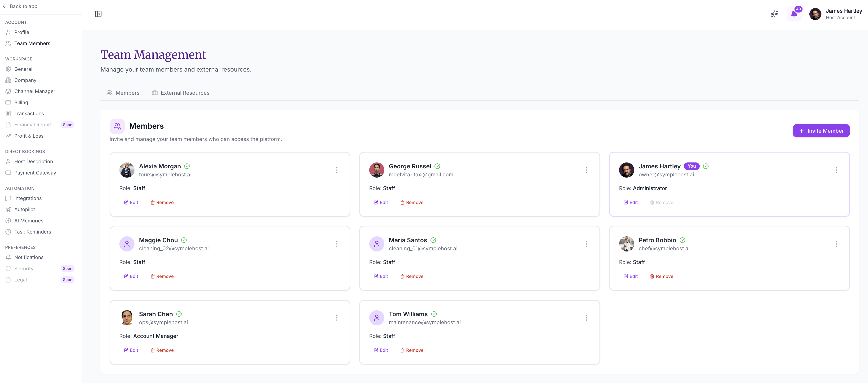Click George Russel's avatar photo
Image resolution: width=868 pixels, height=383 pixels.
click(x=376, y=170)
